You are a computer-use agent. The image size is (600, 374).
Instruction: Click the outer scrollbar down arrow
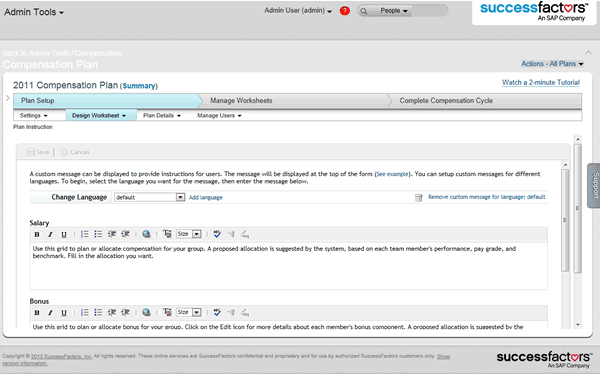pos(578,325)
